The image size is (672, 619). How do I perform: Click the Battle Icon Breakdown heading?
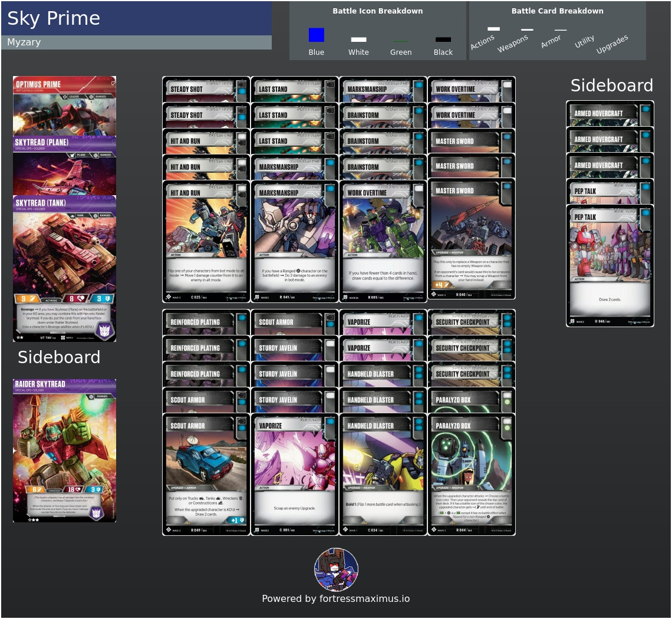pos(378,11)
